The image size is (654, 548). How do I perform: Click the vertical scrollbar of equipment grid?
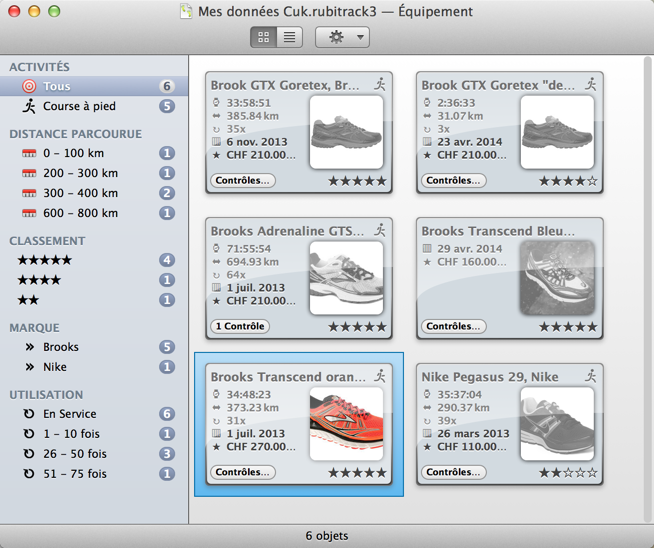pos(647,289)
